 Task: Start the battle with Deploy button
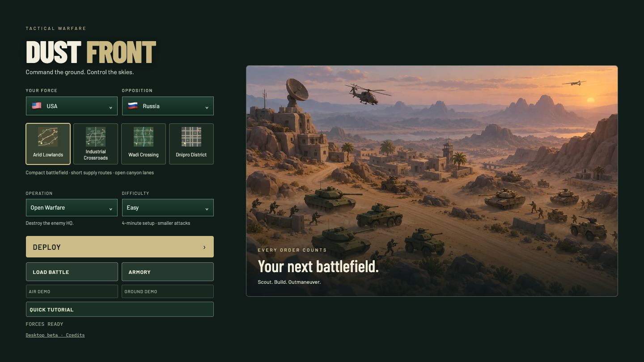[120, 247]
